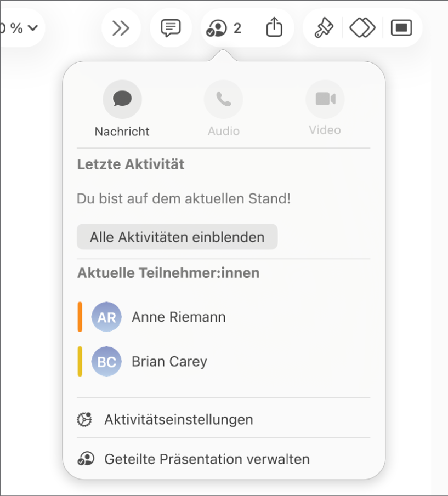Click the Letzte Aktivität heading

pyautogui.click(x=131, y=164)
